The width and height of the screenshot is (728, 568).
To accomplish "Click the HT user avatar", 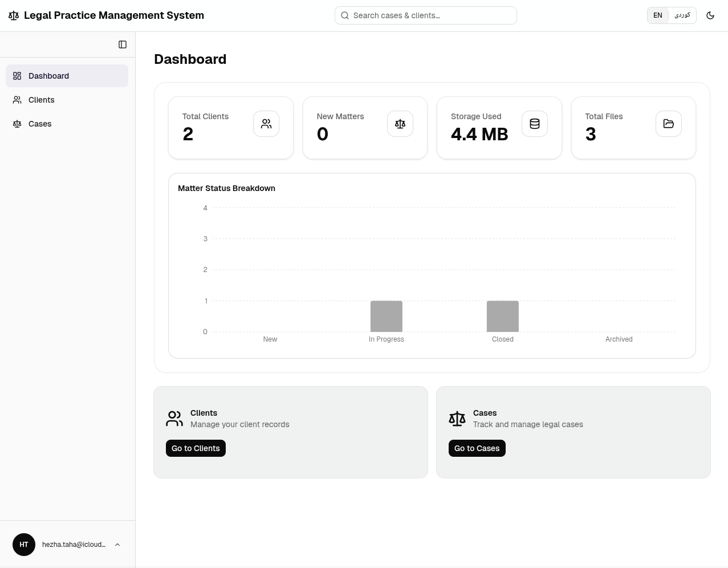I will coord(24,545).
